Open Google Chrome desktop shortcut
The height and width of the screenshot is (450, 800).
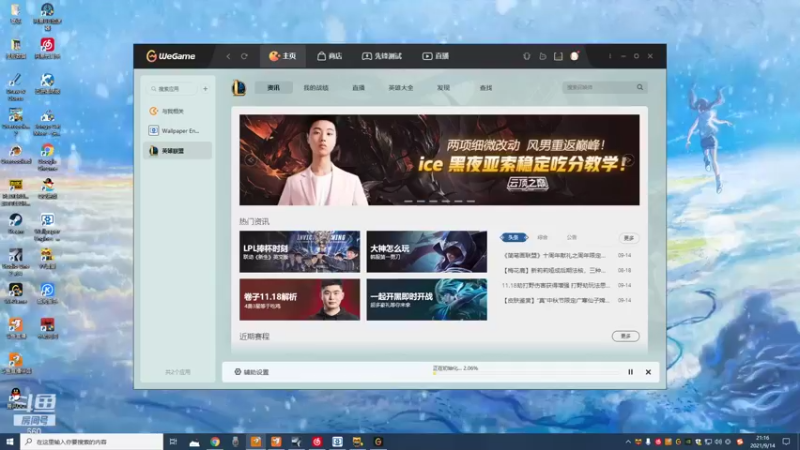click(47, 155)
